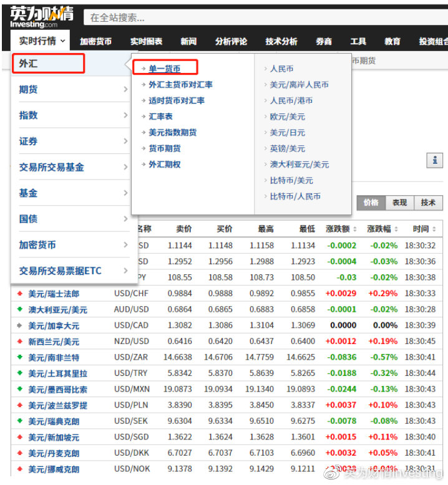Expand the 加密货币 sidebar submenu
Image resolution: width=448 pixels, height=485 pixels.
(74, 245)
